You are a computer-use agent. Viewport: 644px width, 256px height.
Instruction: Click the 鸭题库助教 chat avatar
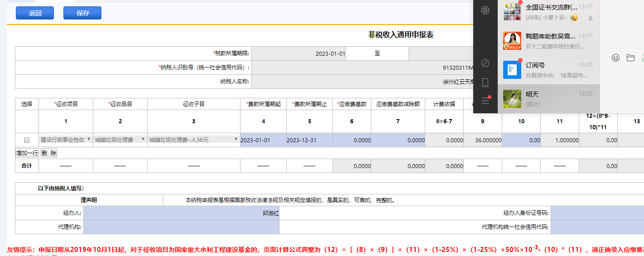coord(512,41)
